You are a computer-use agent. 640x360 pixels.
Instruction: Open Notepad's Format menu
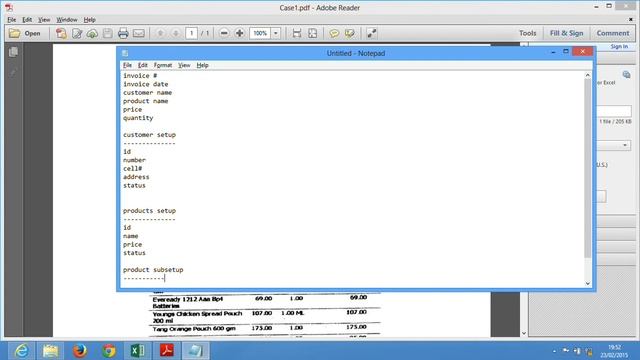(163, 65)
